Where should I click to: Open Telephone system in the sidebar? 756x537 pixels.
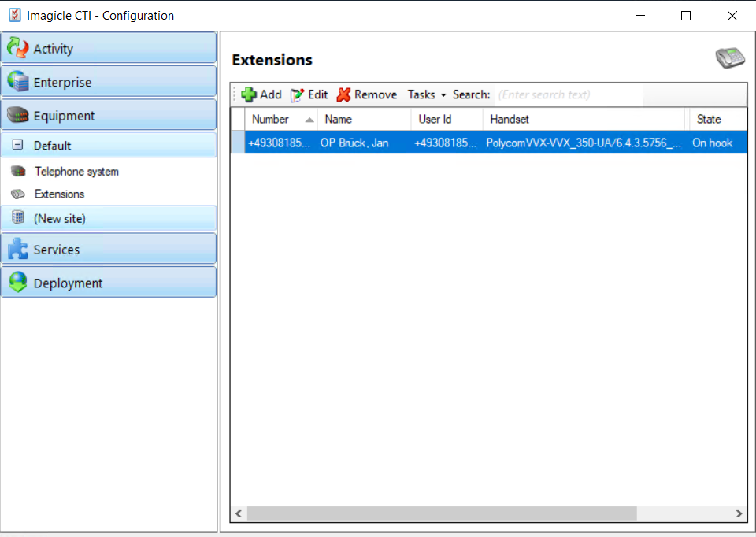76,172
